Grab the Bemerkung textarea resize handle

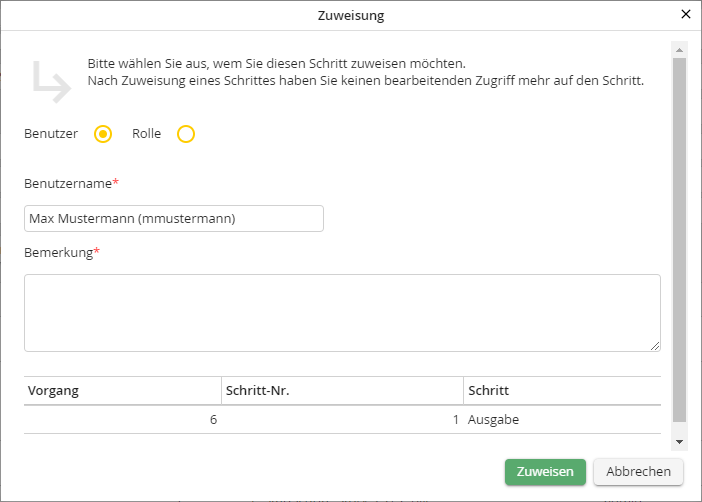(x=655, y=345)
